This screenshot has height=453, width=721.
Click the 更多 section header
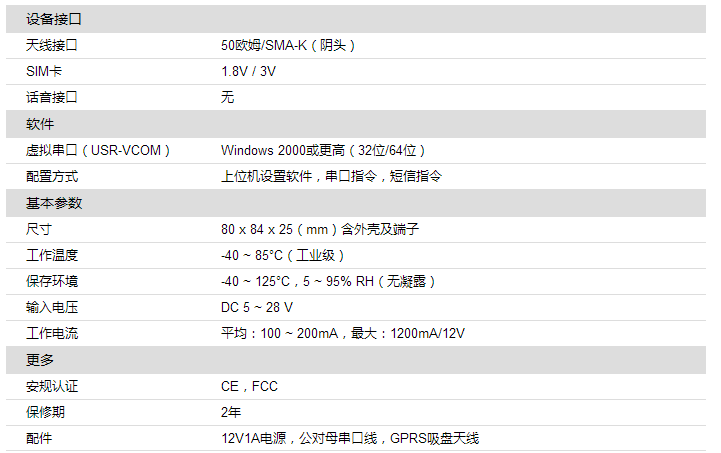(40, 360)
